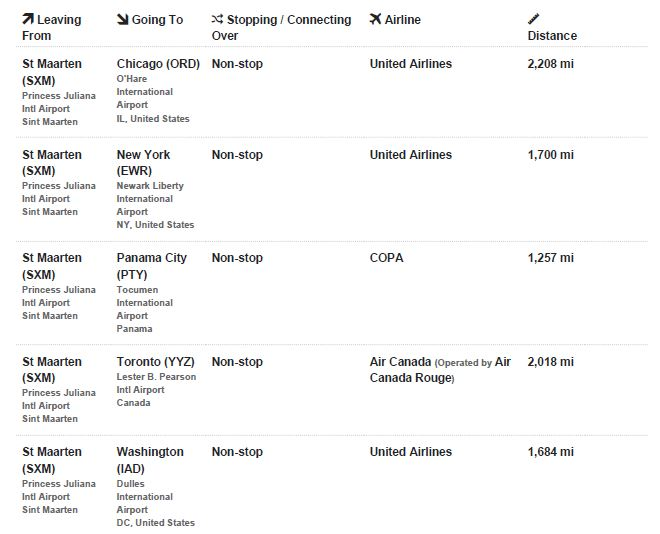The width and height of the screenshot is (660, 534).
Task: Click the Leaving From arrow icon
Action: [28, 19]
